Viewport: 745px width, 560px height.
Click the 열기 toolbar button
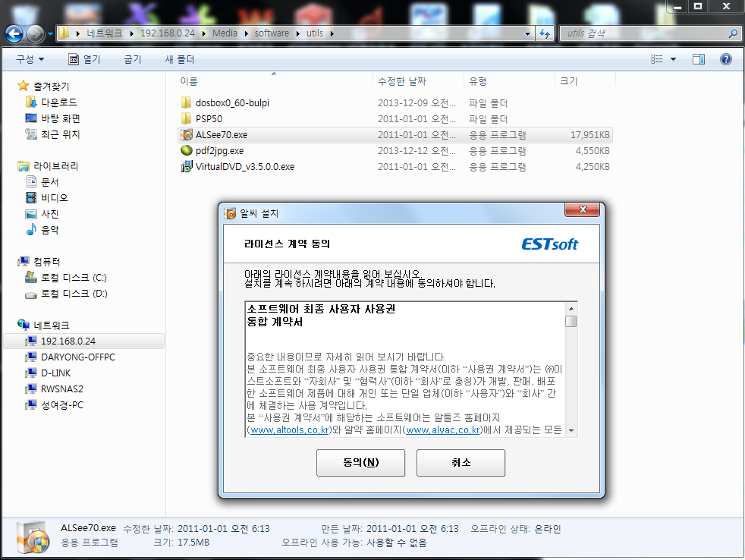pos(84,59)
